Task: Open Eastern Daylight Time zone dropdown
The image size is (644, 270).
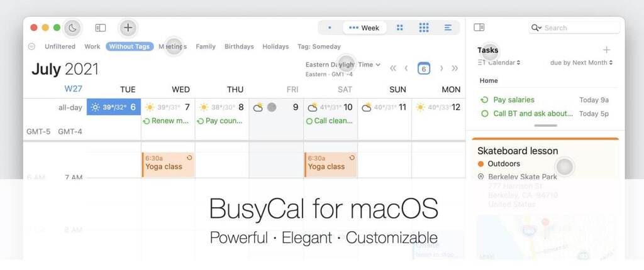Action: [x=343, y=65]
